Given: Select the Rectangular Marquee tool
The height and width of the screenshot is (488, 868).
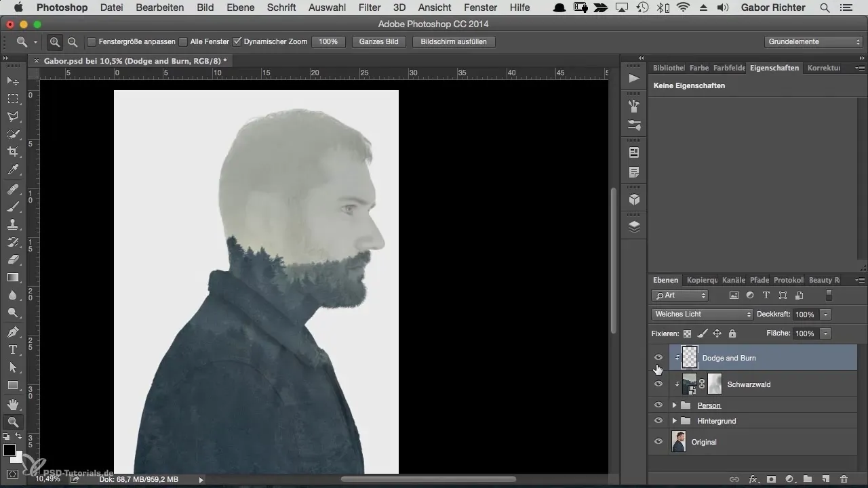Looking at the screenshot, I should pos(13,99).
